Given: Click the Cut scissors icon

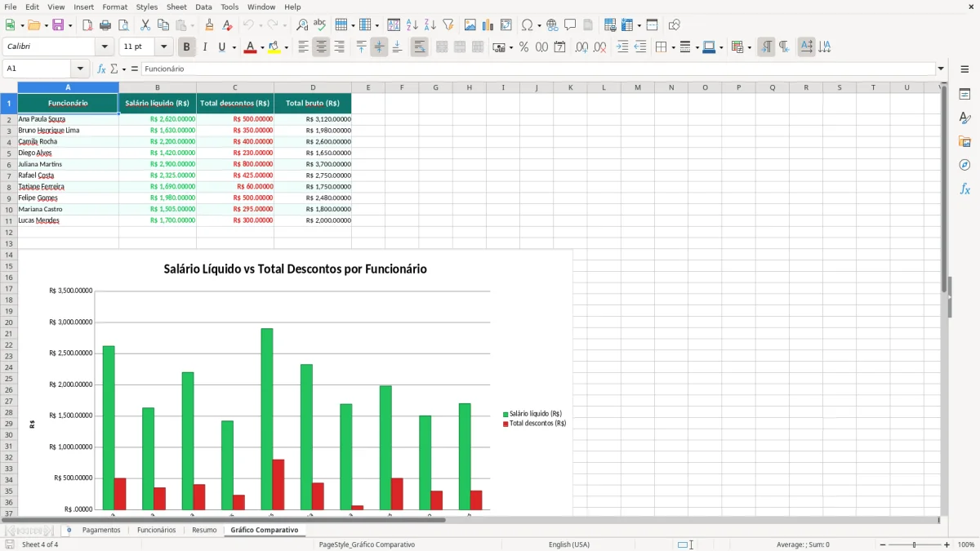Looking at the screenshot, I should tap(145, 25).
